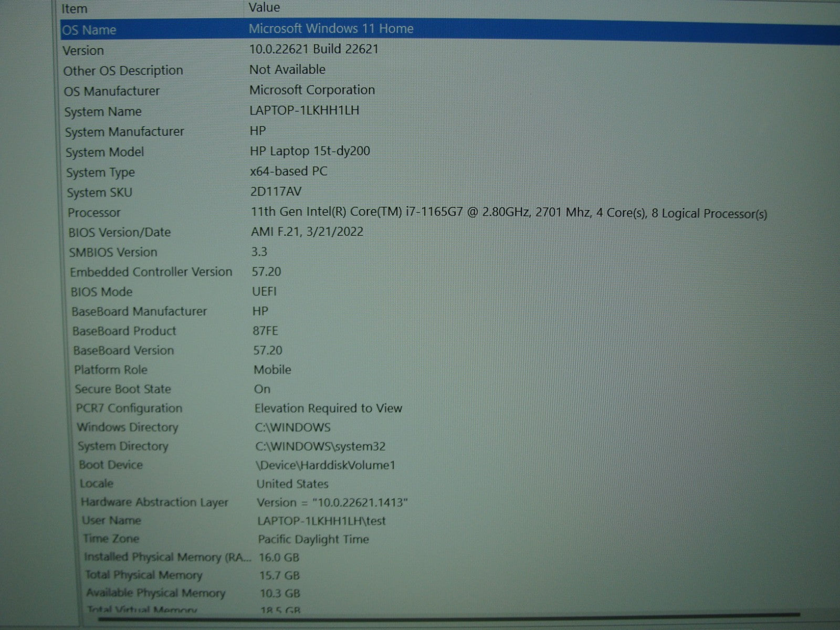Select the Hardware Abstraction Layer row
840x630 pixels.
pyautogui.click(x=154, y=502)
